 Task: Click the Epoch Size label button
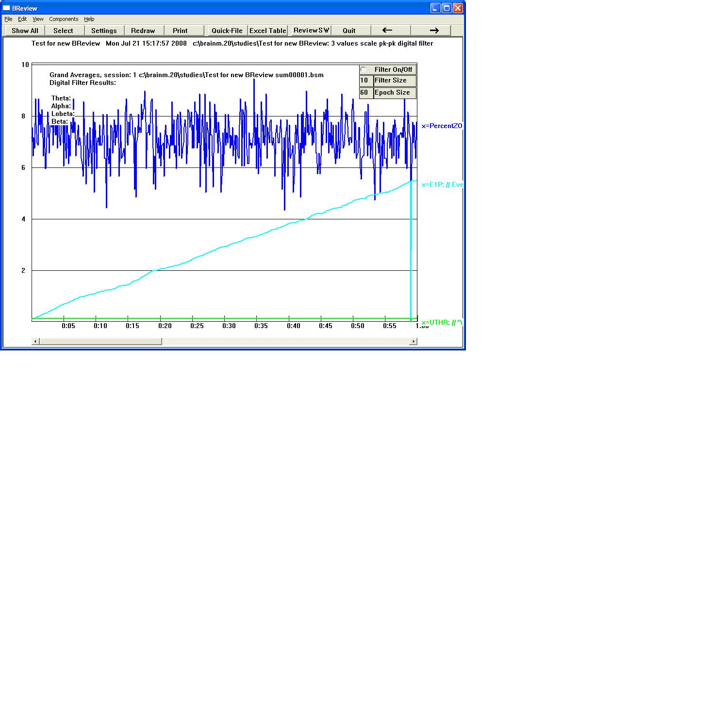[x=395, y=93]
